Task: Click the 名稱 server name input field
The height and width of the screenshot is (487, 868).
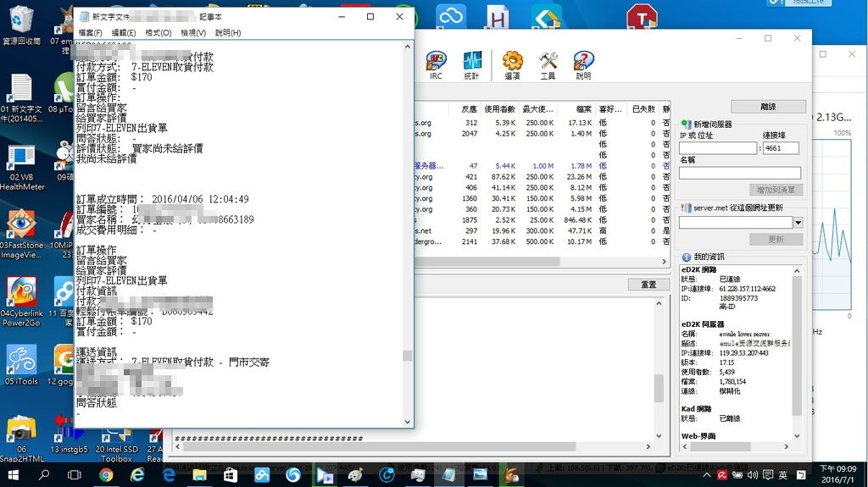Action: tap(739, 173)
